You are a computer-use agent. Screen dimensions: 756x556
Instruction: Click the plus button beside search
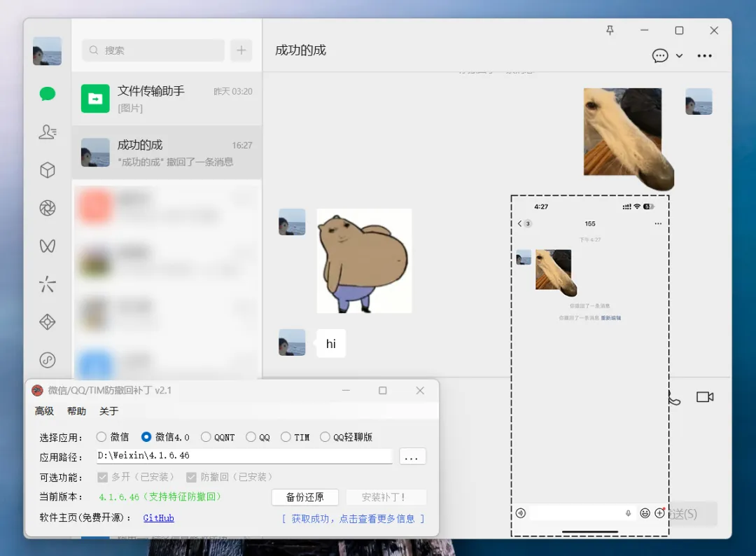click(241, 50)
